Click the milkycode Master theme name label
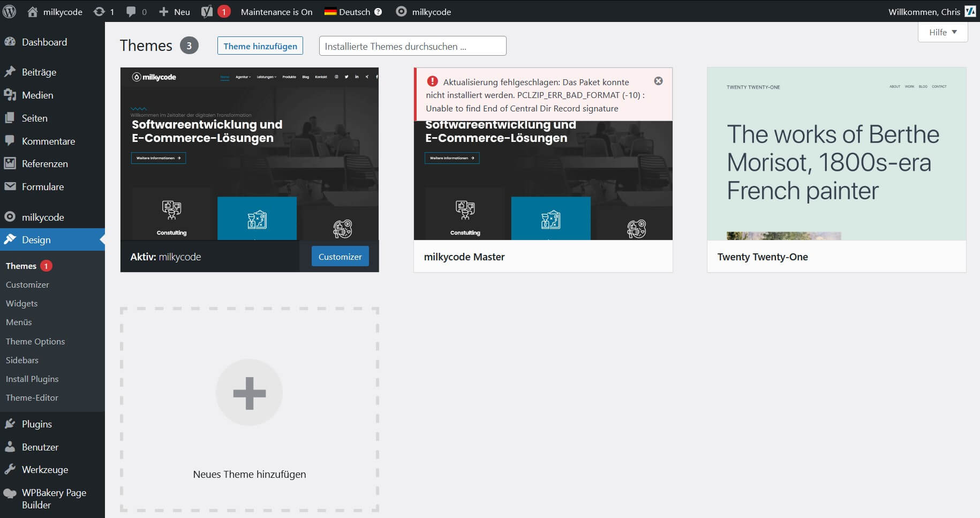Viewport: 980px width, 518px height. [x=464, y=257]
